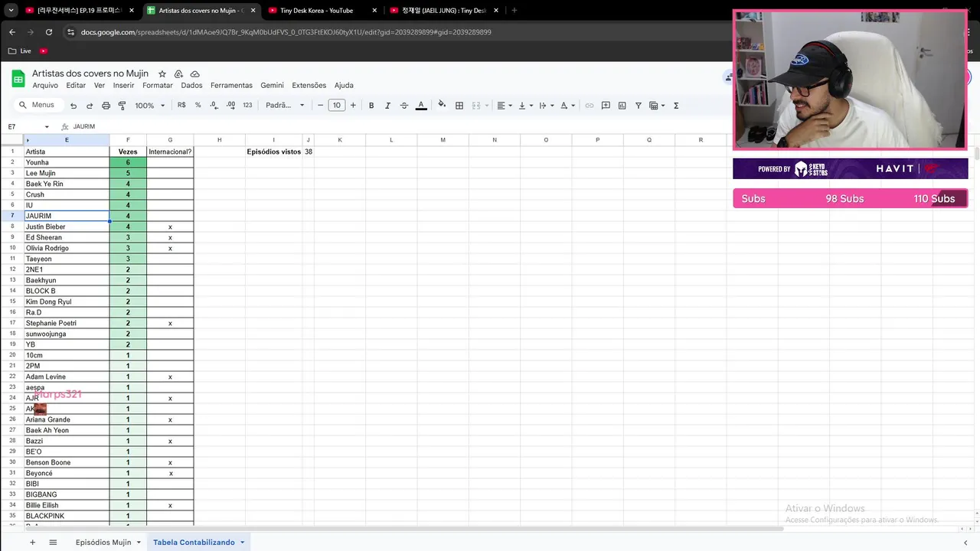This screenshot has width=980, height=551.
Task: Open the Inserir menu
Action: pyautogui.click(x=123, y=86)
